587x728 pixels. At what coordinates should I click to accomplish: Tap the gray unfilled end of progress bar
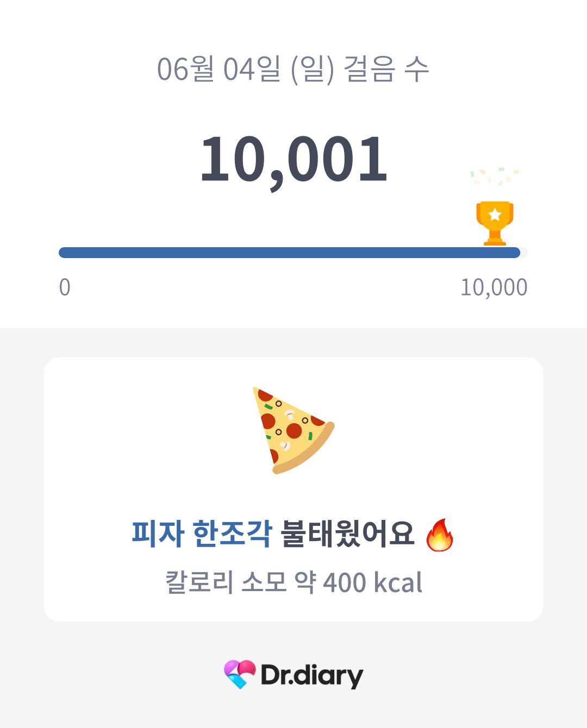[x=524, y=253]
